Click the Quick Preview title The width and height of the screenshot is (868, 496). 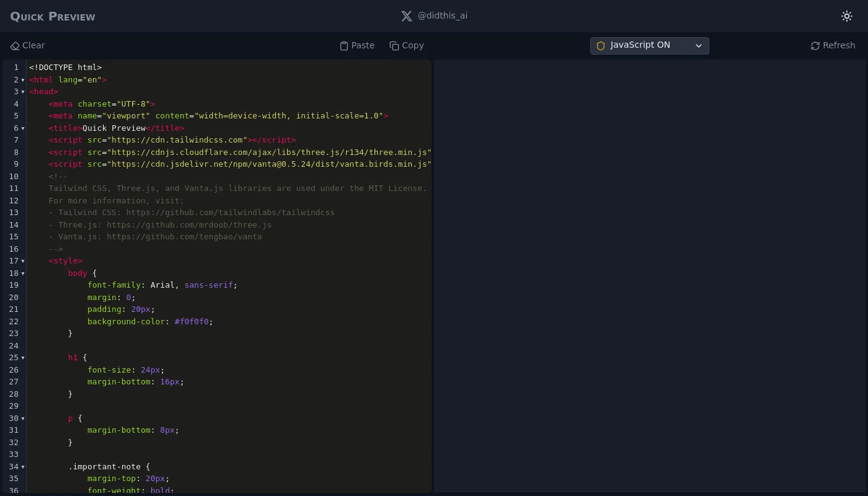(x=53, y=16)
